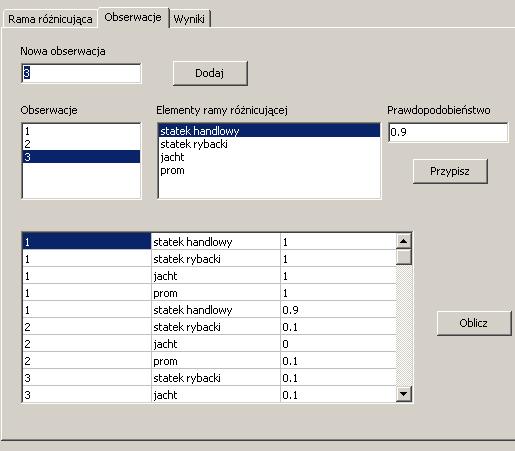Click value 1 in observation 1 prom row

(x=338, y=293)
